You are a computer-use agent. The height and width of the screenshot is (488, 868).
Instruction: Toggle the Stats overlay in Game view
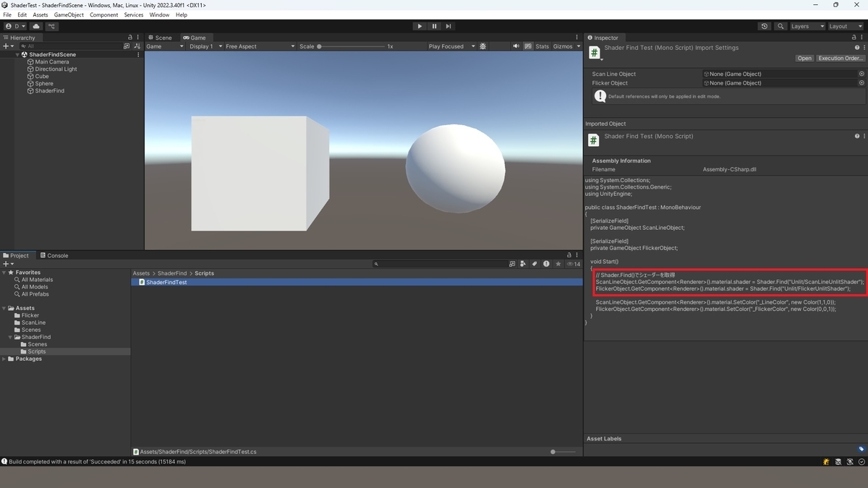point(542,46)
